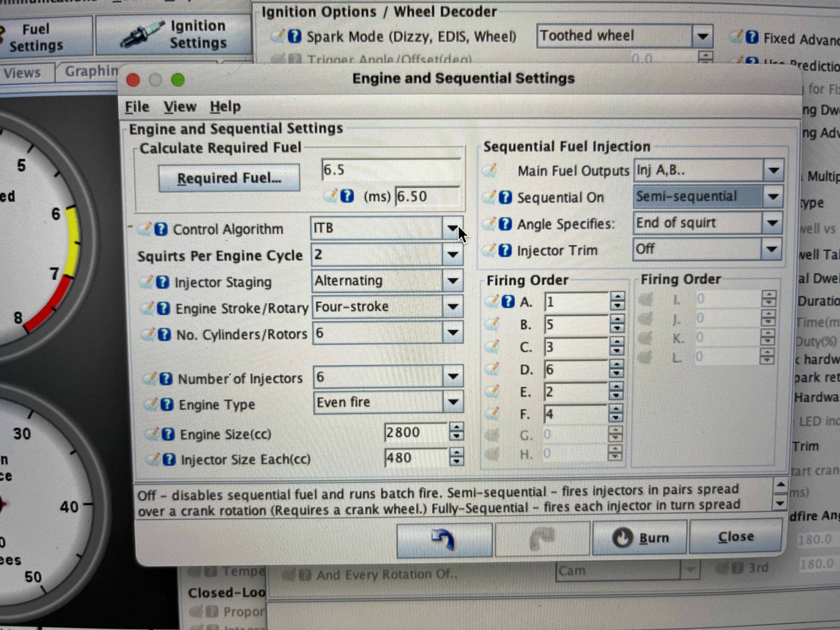
Task: Open the View menu
Action: [x=180, y=107]
